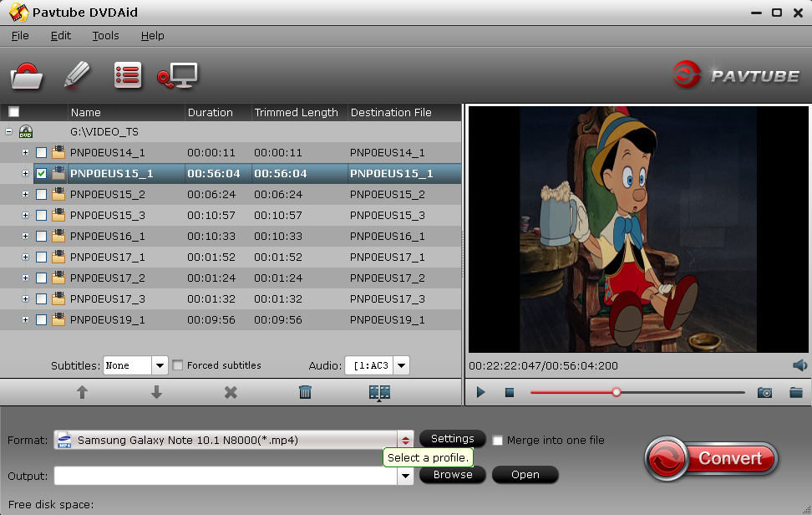Open the File menu
The width and height of the screenshot is (812, 515).
(20, 36)
